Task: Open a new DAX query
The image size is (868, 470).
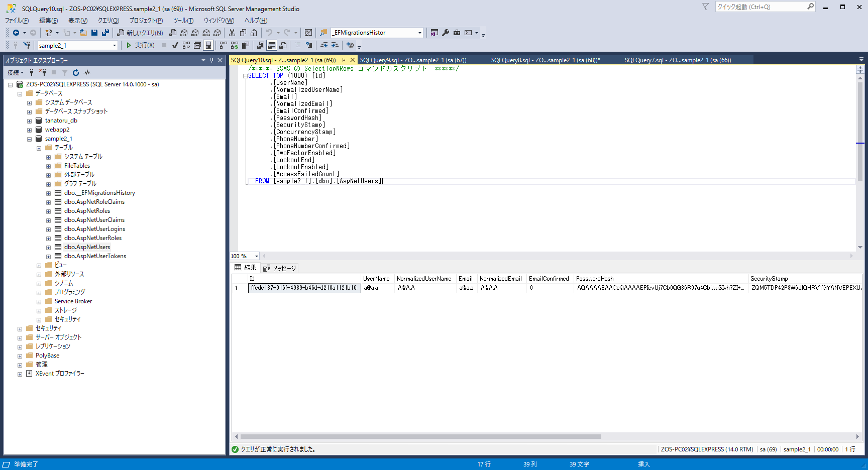Action: (217, 33)
